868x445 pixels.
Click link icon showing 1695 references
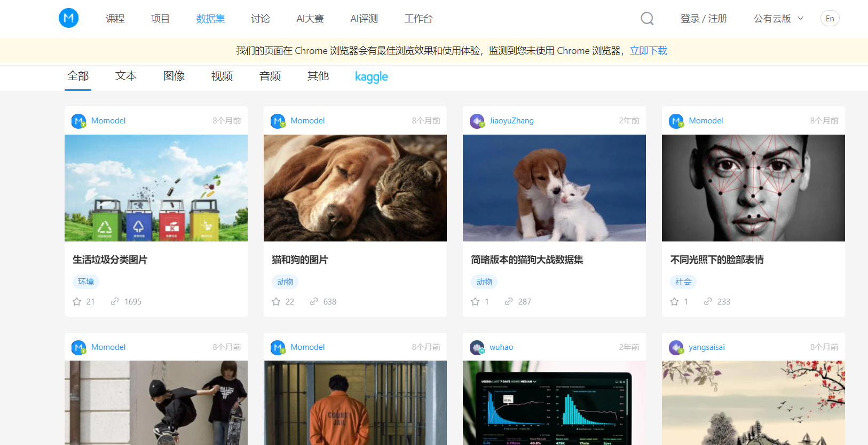point(115,302)
